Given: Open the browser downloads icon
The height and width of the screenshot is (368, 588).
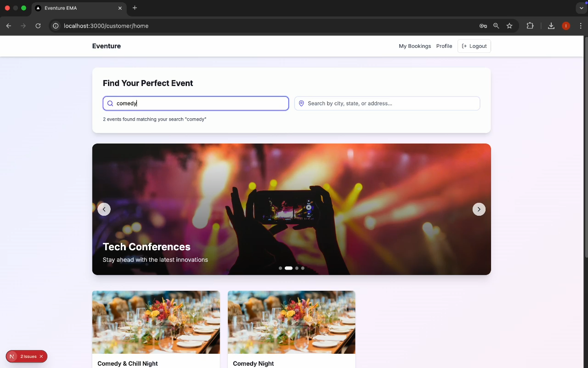Looking at the screenshot, I should pyautogui.click(x=551, y=26).
